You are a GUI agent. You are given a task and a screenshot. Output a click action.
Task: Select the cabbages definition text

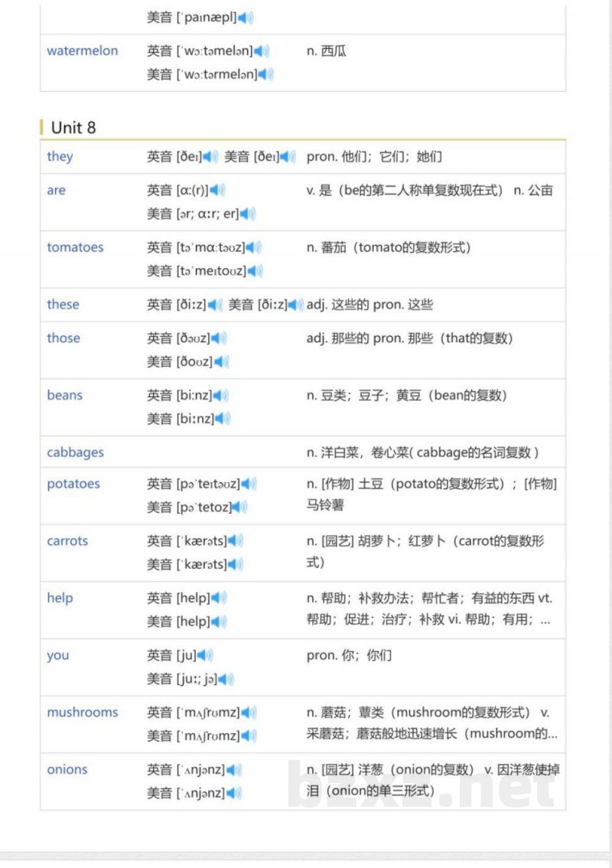coord(423,452)
